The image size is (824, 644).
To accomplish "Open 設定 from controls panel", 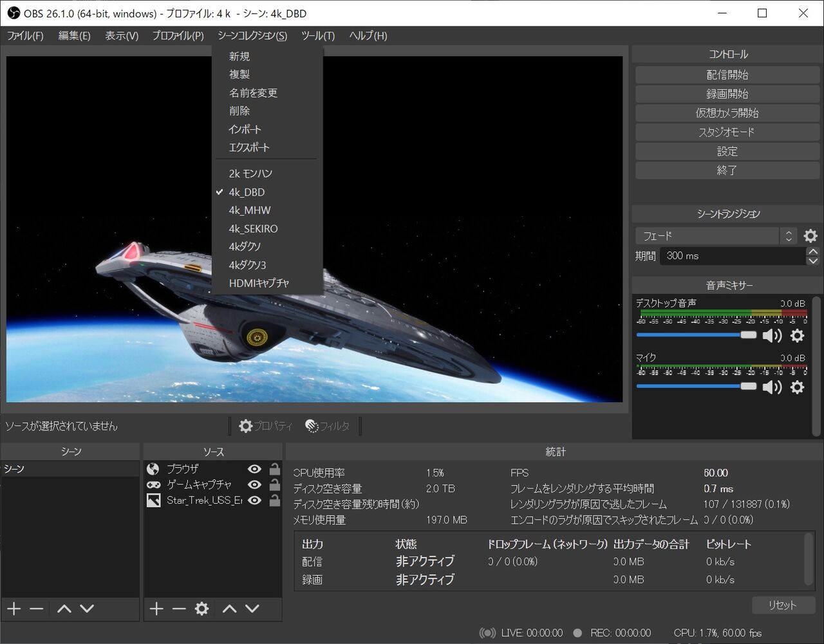I will point(727,151).
